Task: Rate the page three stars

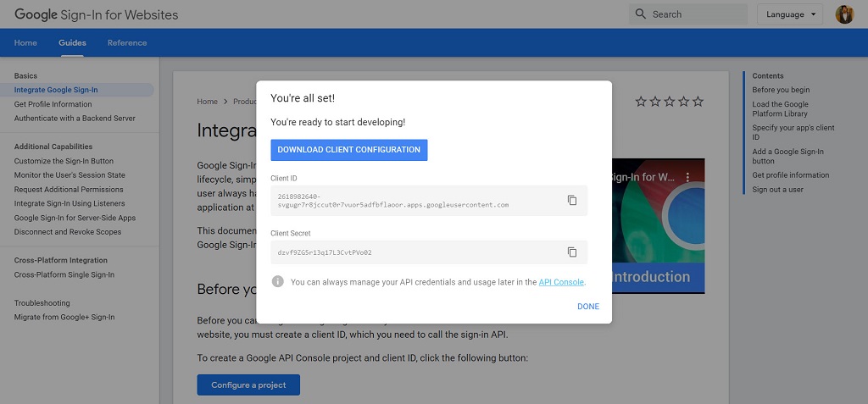Action: pyautogui.click(x=670, y=102)
